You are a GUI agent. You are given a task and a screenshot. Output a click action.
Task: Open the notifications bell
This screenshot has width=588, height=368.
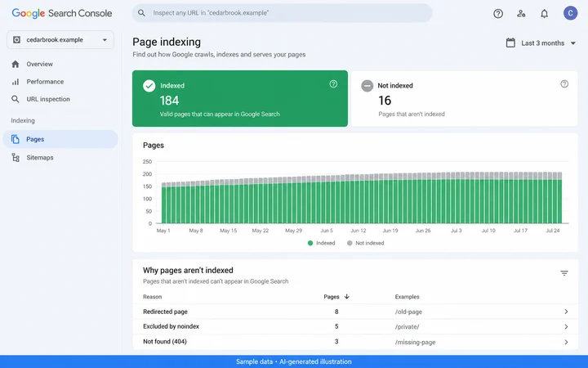(544, 14)
